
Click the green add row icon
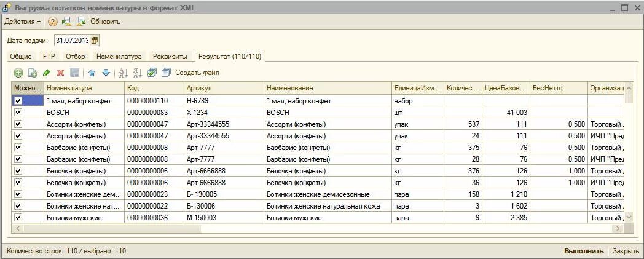click(18, 73)
